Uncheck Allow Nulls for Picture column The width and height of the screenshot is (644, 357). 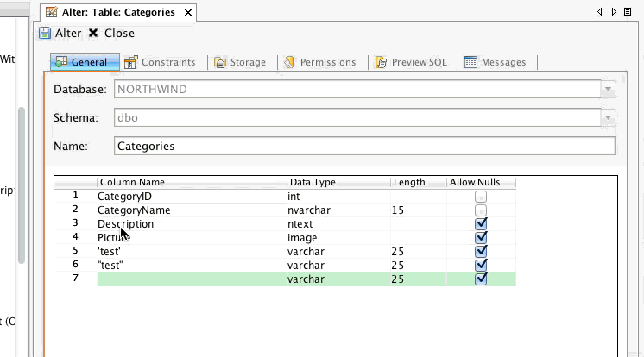[482, 238]
